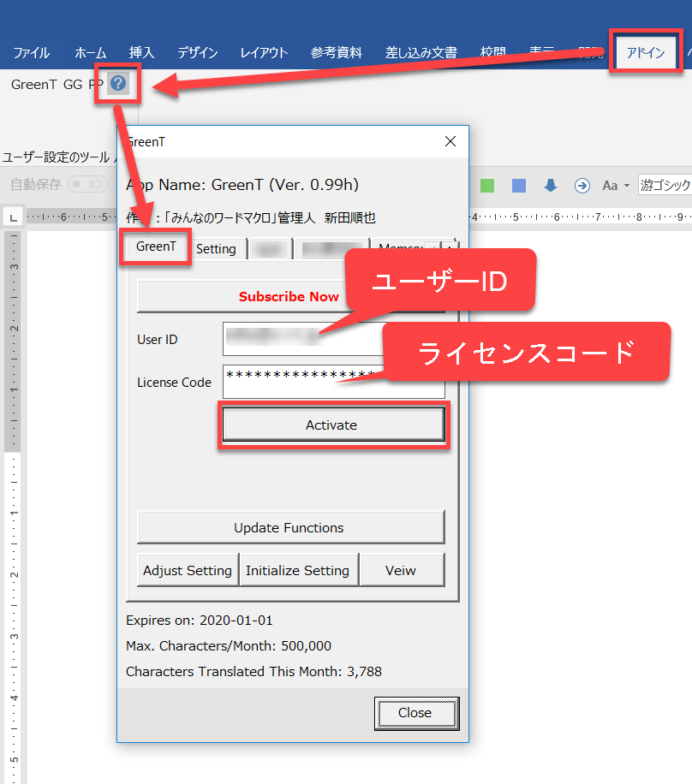This screenshot has width=692, height=784.
Task: Toggle the 自動保存 AutoSave switch
Action: [88, 184]
